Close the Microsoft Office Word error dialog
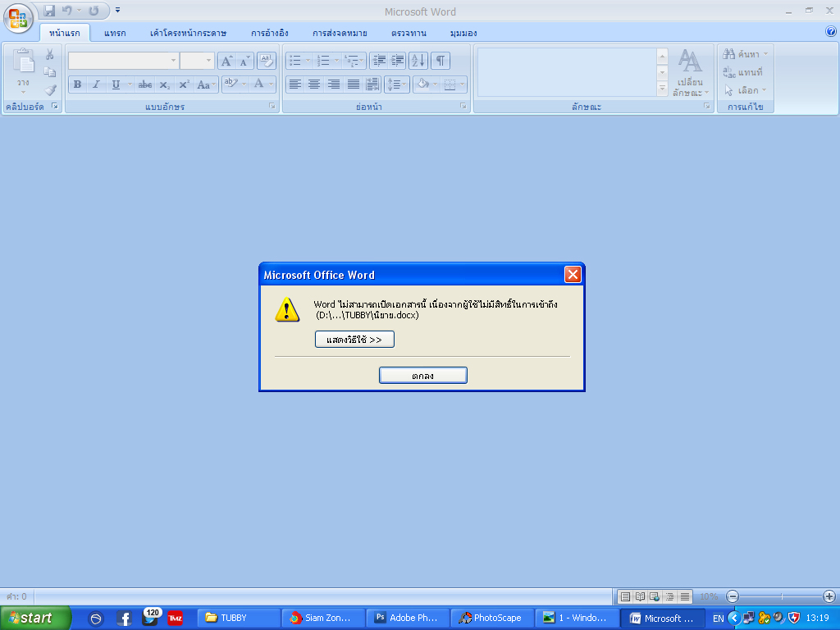This screenshot has width=840, height=630. pos(573,275)
